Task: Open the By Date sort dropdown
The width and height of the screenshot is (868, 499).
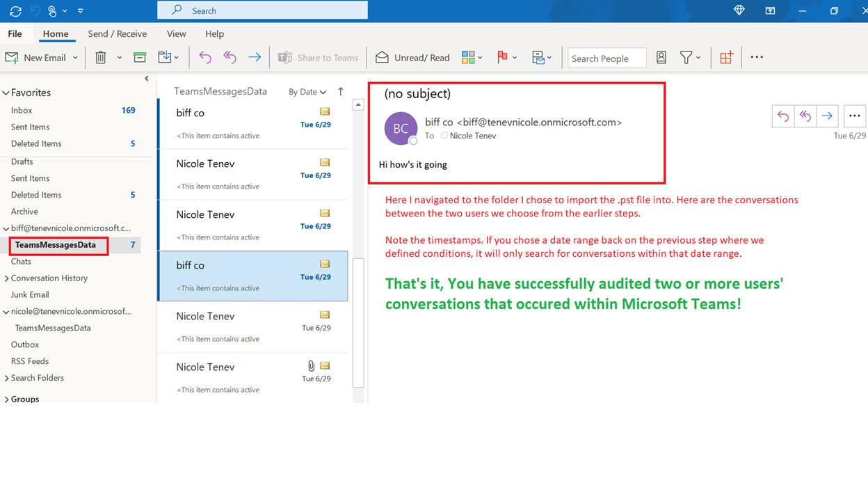Action: point(307,92)
